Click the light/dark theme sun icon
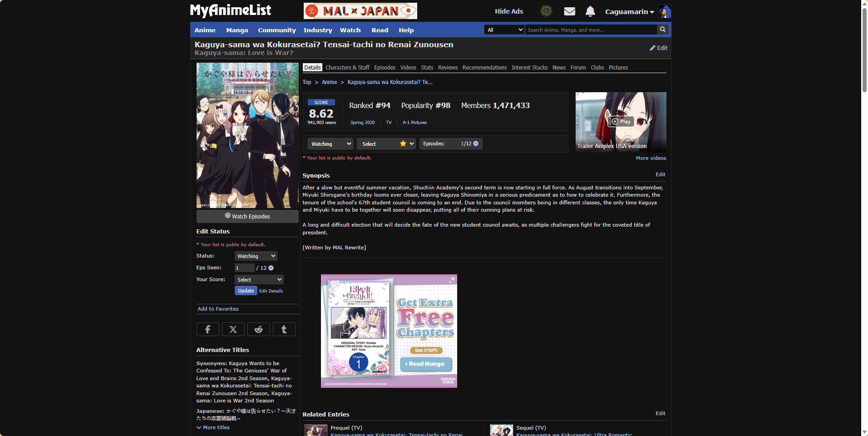868x436 pixels. coord(546,11)
